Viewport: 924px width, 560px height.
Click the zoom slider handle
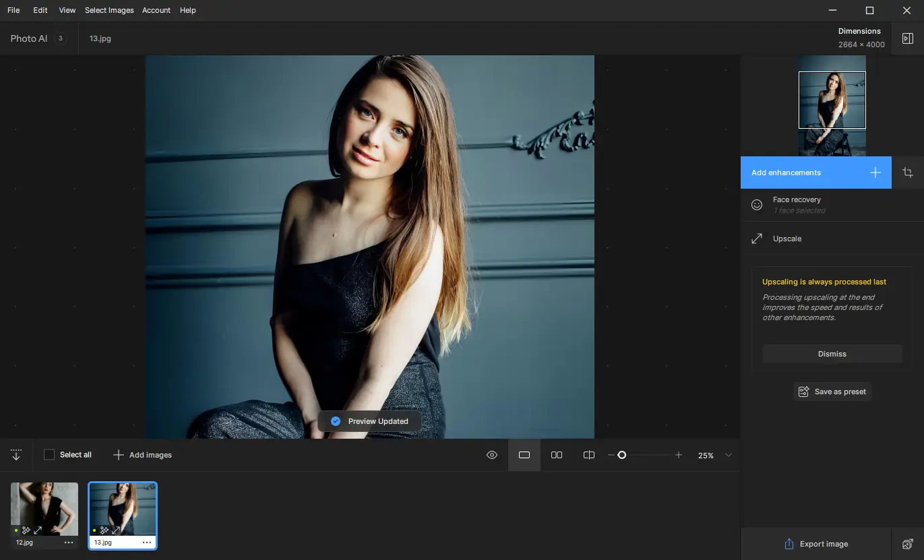click(622, 455)
